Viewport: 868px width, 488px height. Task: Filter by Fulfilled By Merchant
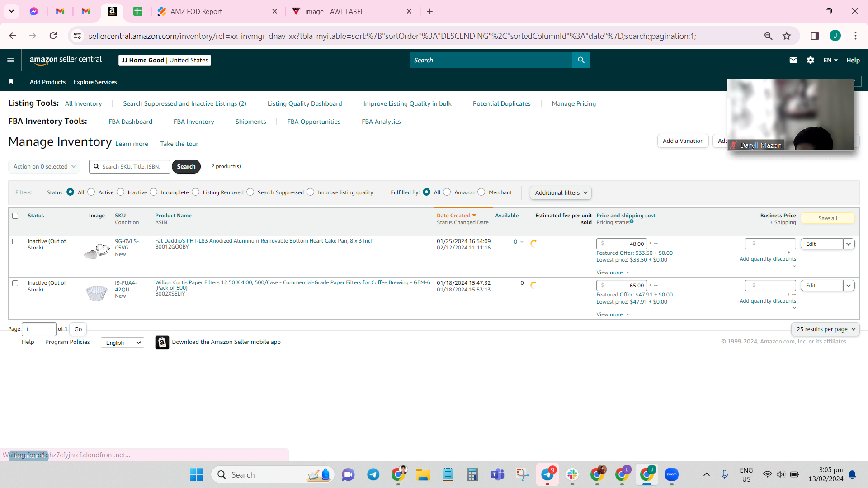[481, 192]
